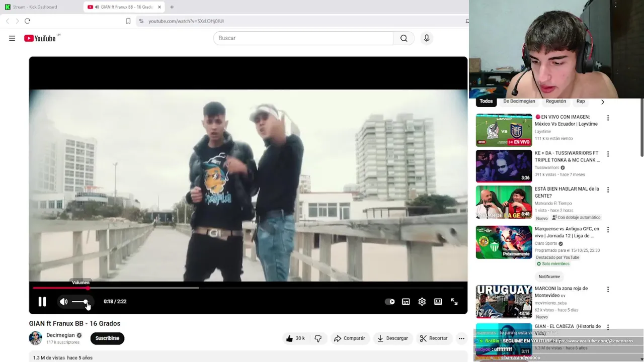The image size is (644, 362).
Task: Select the Reguetón filter chip
Action: tap(556, 101)
